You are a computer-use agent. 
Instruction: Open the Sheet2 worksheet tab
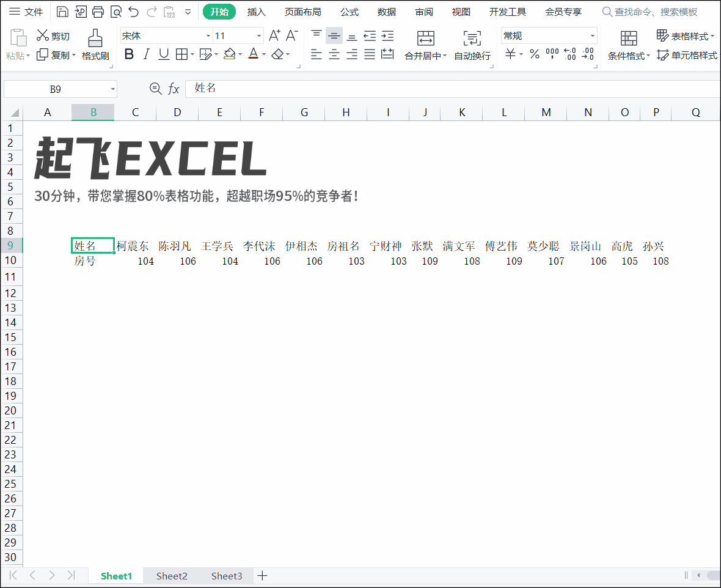172,576
